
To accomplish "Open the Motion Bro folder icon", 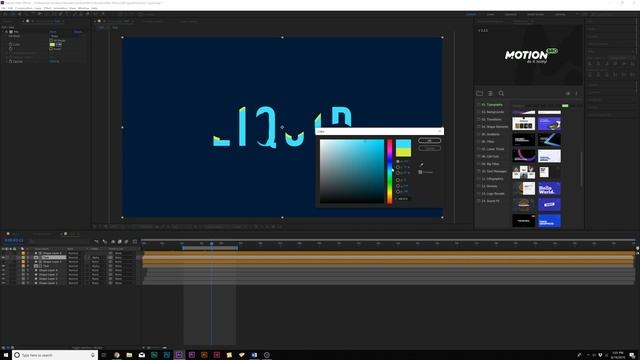I will 480,93.
